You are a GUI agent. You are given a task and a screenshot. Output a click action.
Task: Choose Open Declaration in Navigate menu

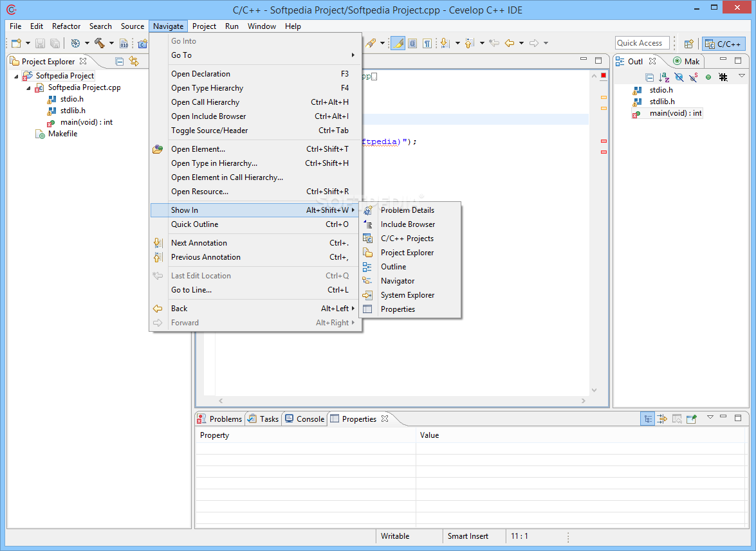255,74
